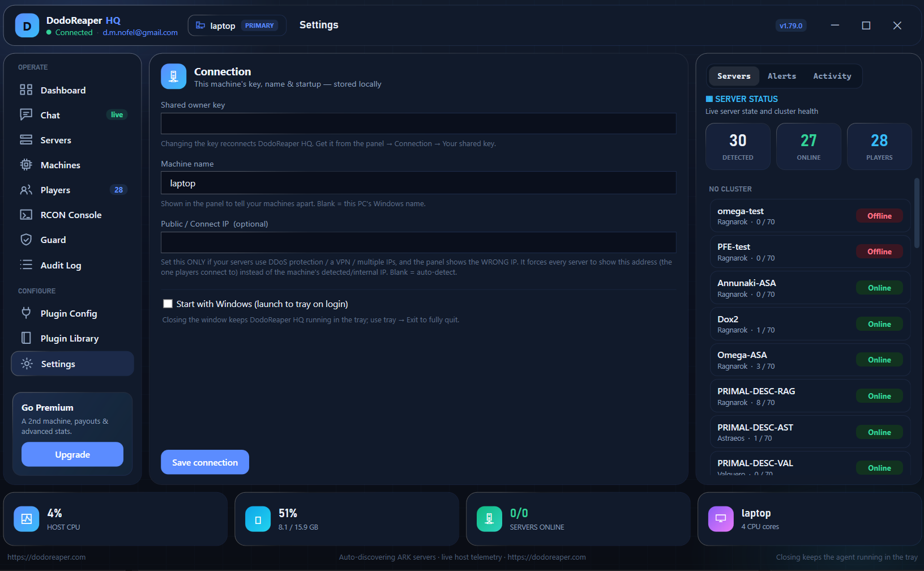Viewport: 924px width, 571px height.
Task: Click the purple laptop monitor icon
Action: click(721, 519)
